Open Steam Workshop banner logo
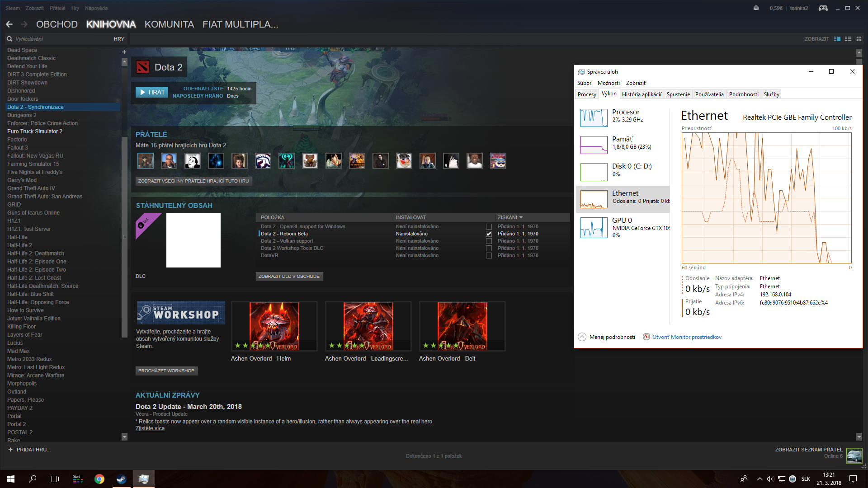 click(180, 313)
